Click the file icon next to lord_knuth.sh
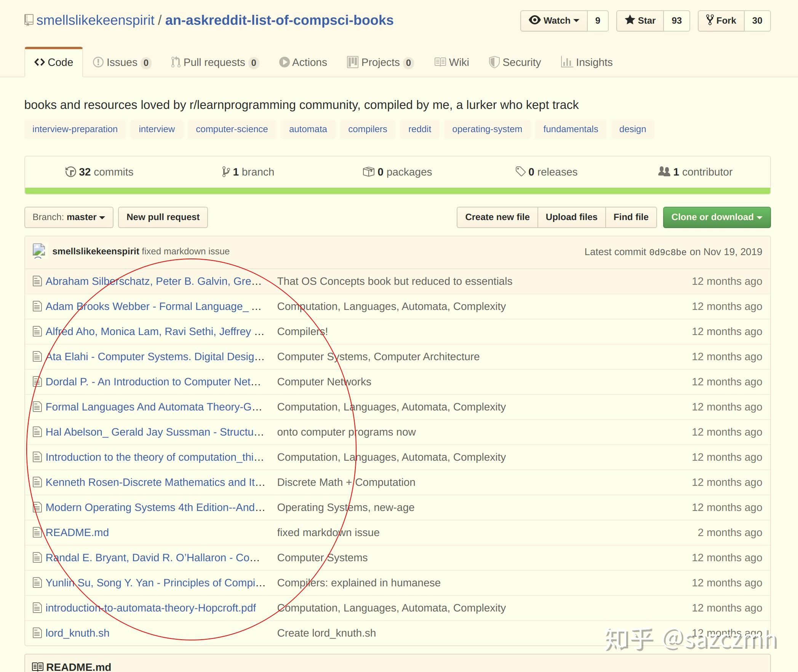The image size is (798, 672). [x=37, y=633]
